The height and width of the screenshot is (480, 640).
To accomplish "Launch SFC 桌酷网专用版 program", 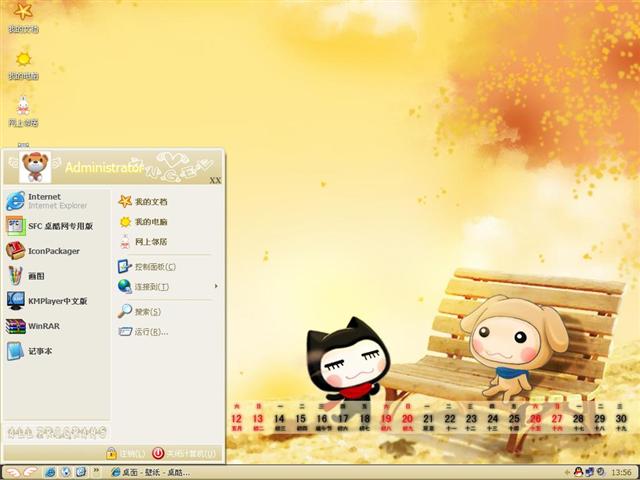I will pyautogui.click(x=56, y=226).
